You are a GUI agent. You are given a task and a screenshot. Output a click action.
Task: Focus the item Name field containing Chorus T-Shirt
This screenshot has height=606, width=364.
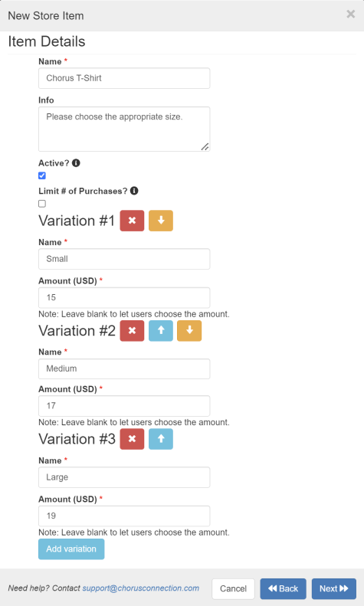[x=124, y=78]
